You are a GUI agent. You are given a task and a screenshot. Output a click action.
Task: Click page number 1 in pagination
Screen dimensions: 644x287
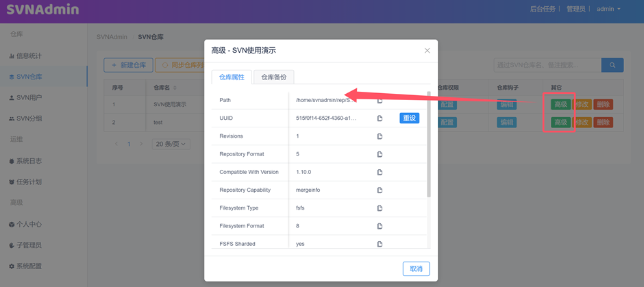pos(129,144)
